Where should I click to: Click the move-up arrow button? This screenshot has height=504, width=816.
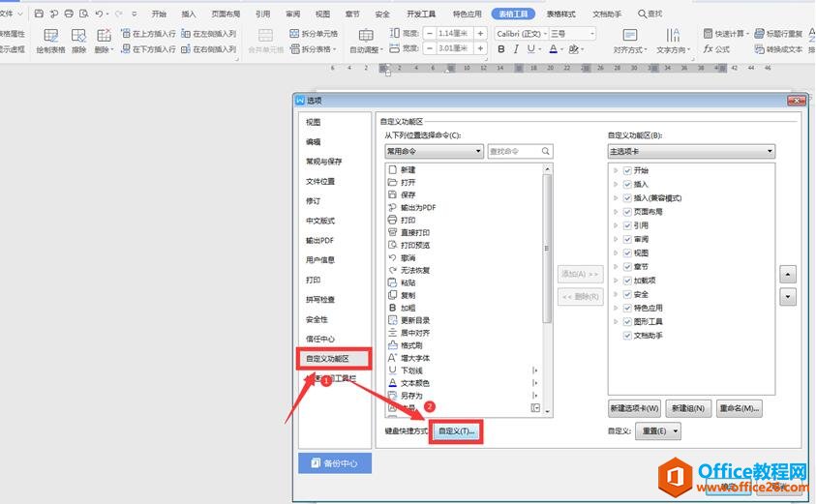[789, 274]
